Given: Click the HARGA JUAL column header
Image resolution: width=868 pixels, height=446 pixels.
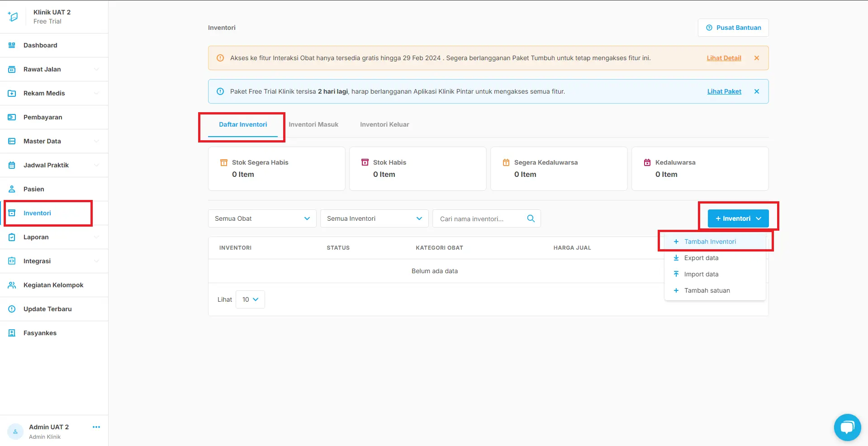Looking at the screenshot, I should click(x=572, y=248).
